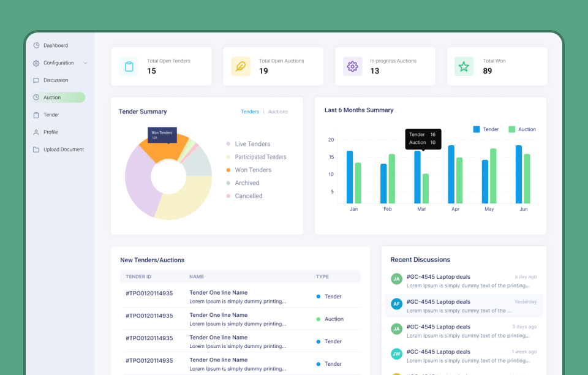Click the Total Open Auctions feather icon

[241, 66]
